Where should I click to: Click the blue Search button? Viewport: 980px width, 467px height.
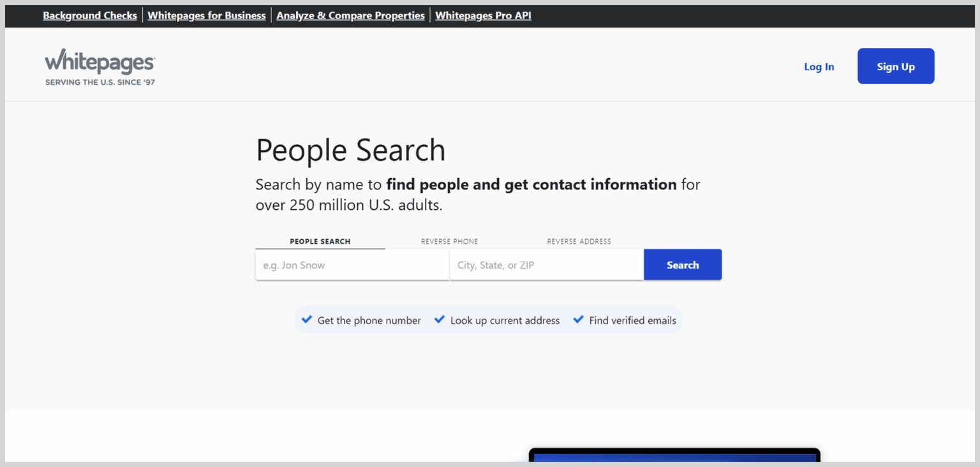click(x=683, y=264)
